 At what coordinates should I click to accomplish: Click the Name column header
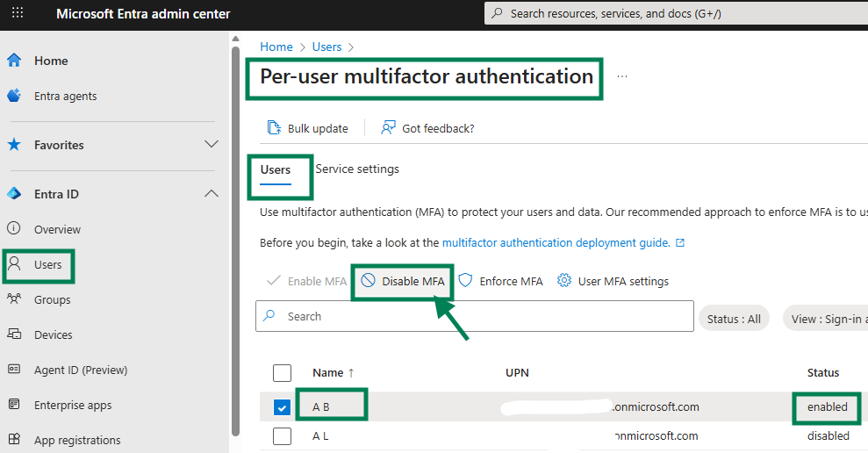point(327,373)
